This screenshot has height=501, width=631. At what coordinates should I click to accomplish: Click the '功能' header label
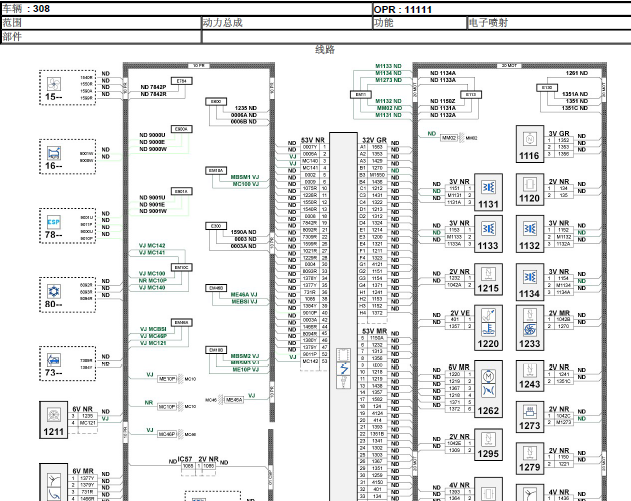point(384,23)
